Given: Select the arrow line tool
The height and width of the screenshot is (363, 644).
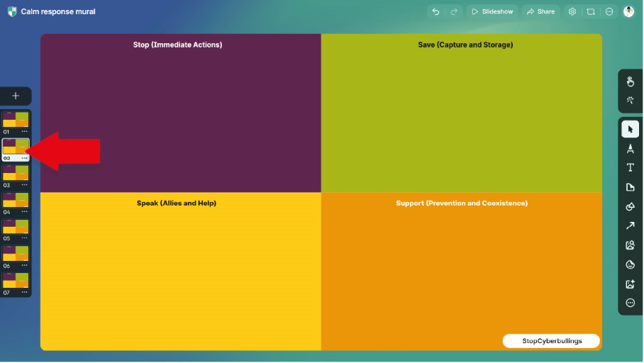Looking at the screenshot, I should [630, 225].
